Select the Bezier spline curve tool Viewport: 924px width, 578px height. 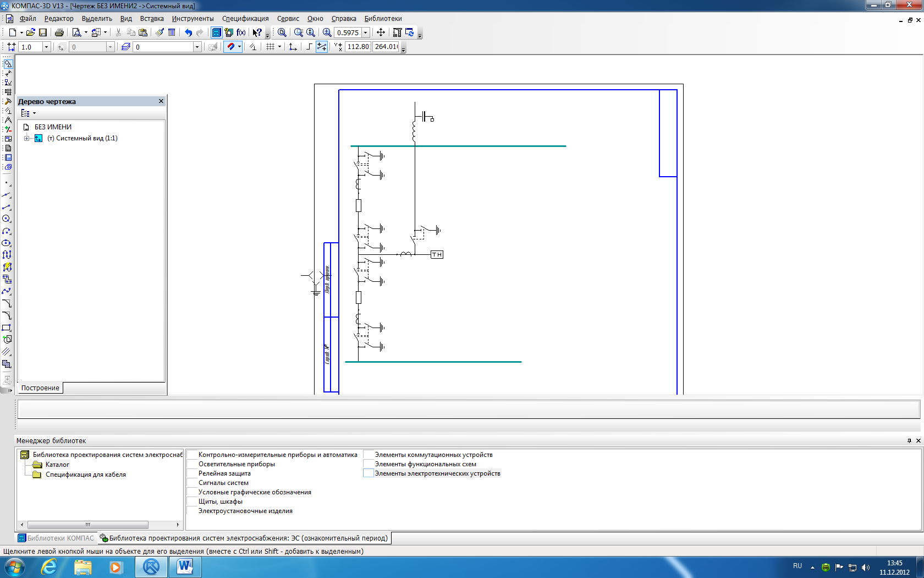click(7, 292)
